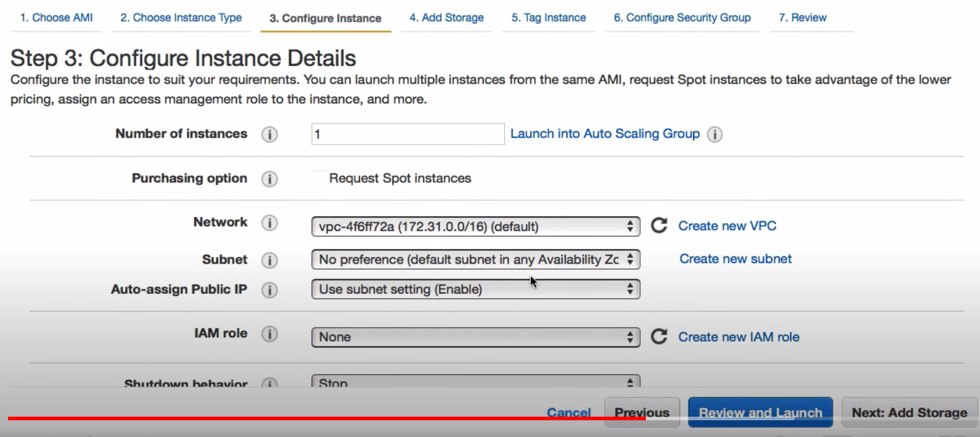Enable the Request Spot instances checkbox
This screenshot has height=437, width=980.
coord(319,178)
